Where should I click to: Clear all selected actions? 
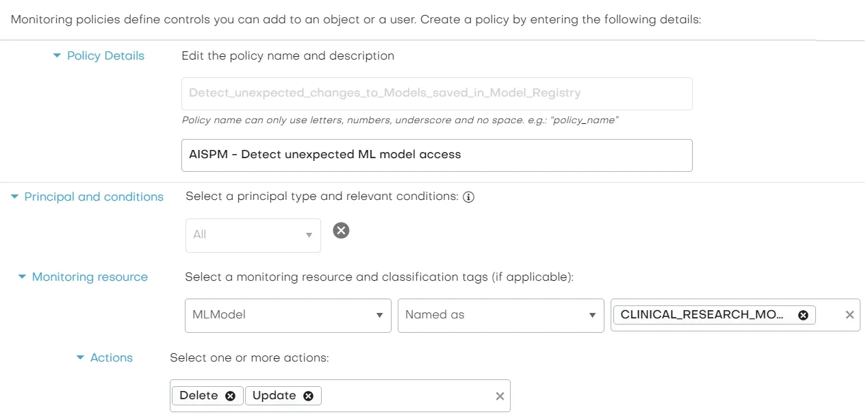coord(500,395)
